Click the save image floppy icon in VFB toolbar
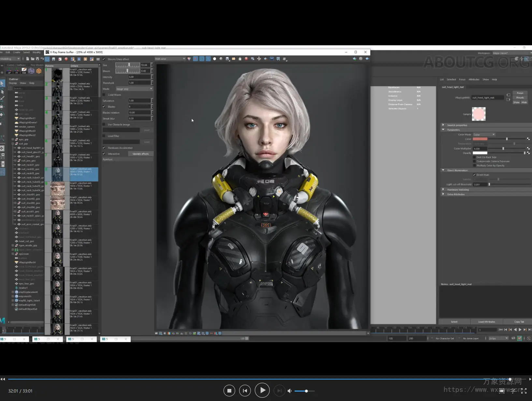The width and height of the screenshot is (532, 401). click(x=227, y=59)
